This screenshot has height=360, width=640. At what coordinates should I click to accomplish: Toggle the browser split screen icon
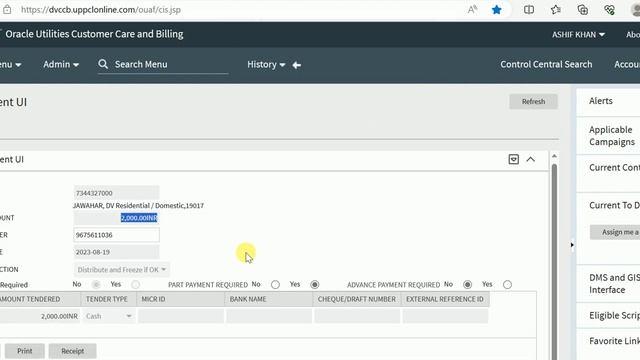(529, 10)
